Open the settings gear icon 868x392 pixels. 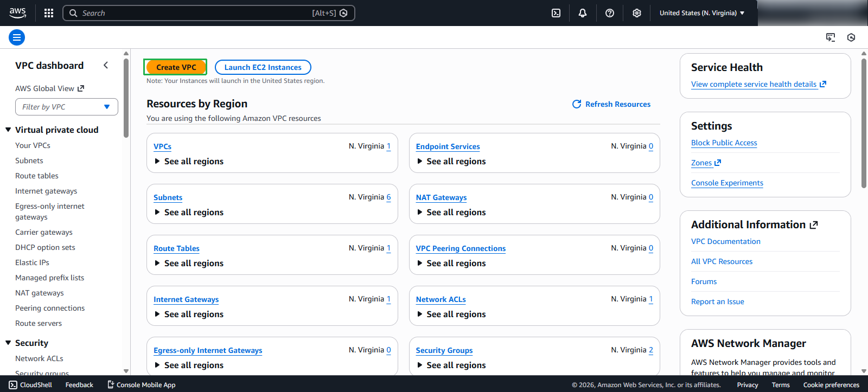[x=637, y=13]
